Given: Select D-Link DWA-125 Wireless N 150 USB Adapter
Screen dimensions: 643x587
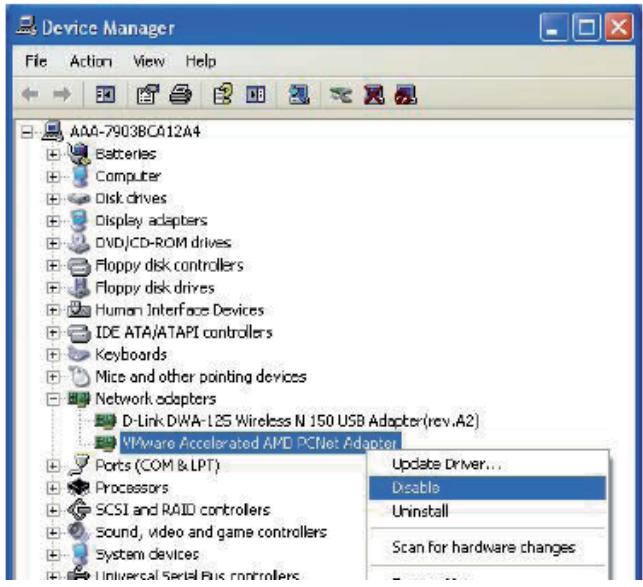Looking at the screenshot, I should 301,421.
